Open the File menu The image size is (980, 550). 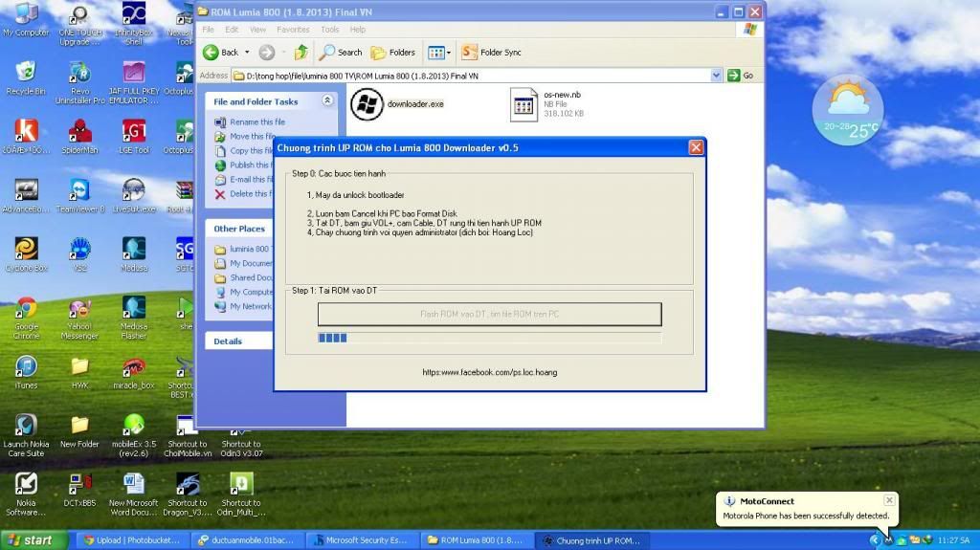(x=208, y=30)
